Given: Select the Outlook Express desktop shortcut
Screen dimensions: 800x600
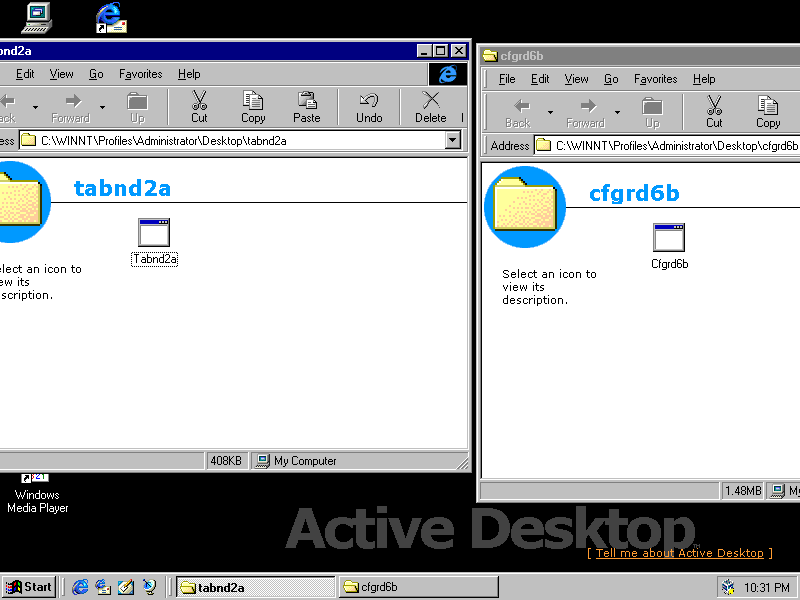Looking at the screenshot, I should coord(111,18).
